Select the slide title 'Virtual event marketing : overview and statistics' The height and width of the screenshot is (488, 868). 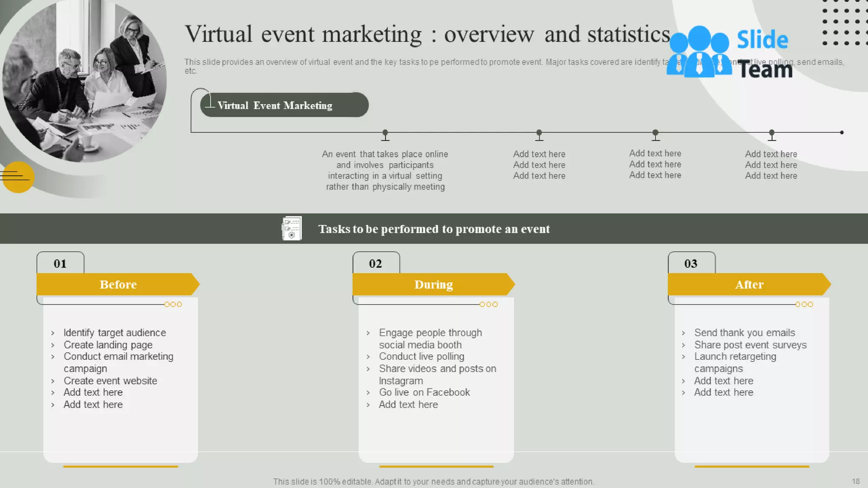427,34
